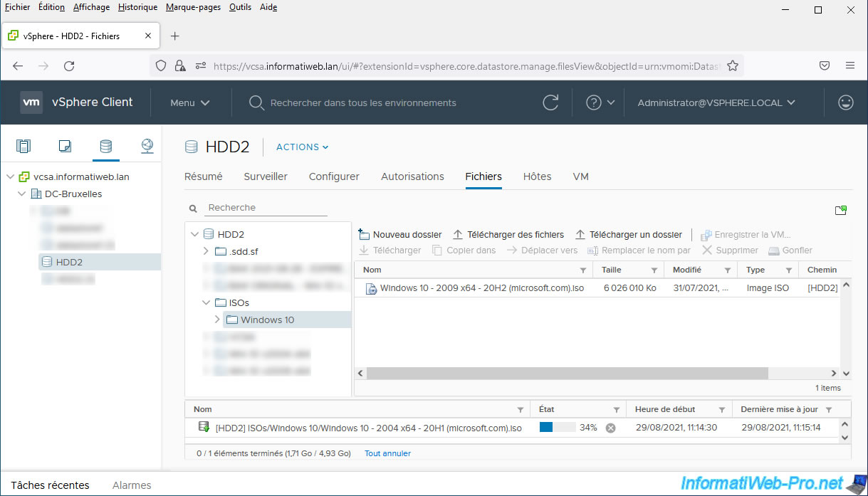Click the horizontal scrollbar in file list
Screen dimensions: 868x496
568,373
